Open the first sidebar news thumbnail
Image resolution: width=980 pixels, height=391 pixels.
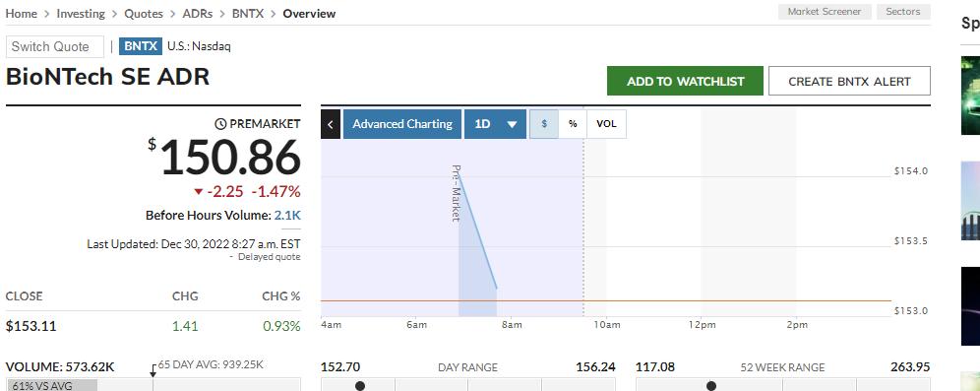click(970, 96)
